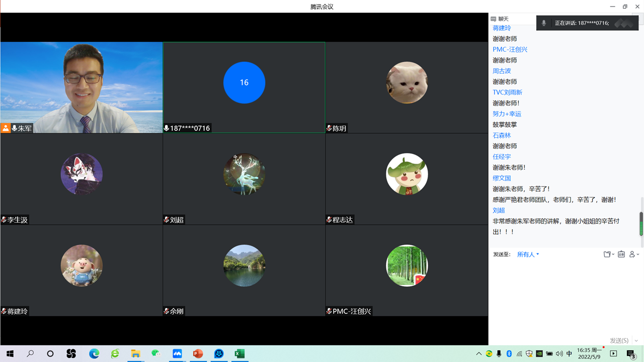Click the 鼓掌鼓掌 chat message
Screen dimensions: 644x362
pos(505,124)
